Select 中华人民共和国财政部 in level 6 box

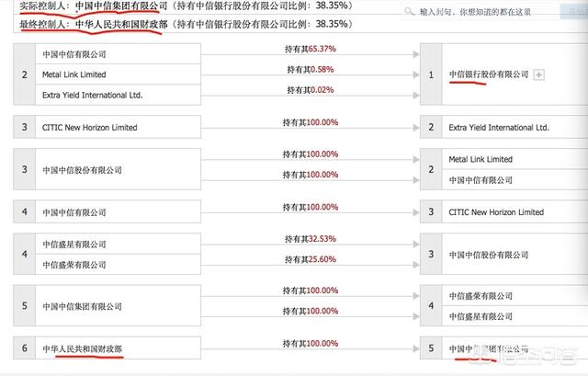pos(81,350)
